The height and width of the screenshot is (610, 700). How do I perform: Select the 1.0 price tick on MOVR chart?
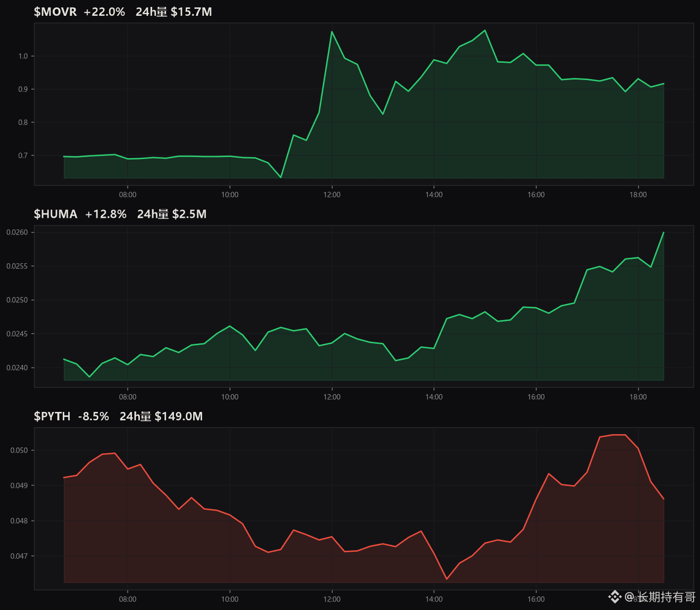pyautogui.click(x=23, y=56)
